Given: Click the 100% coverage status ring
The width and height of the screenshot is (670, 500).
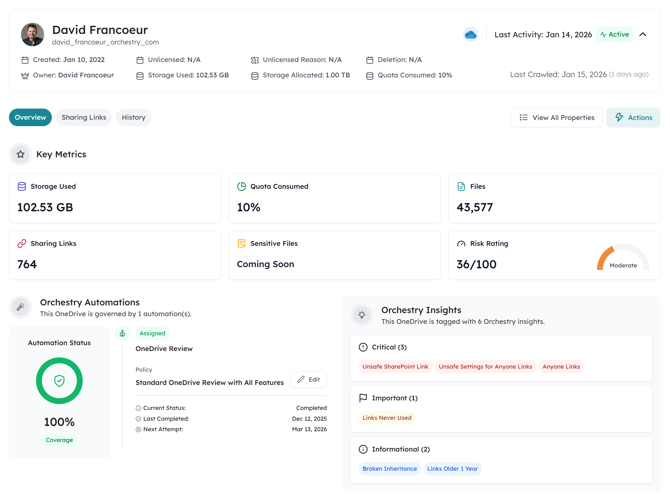Looking at the screenshot, I should click(59, 381).
